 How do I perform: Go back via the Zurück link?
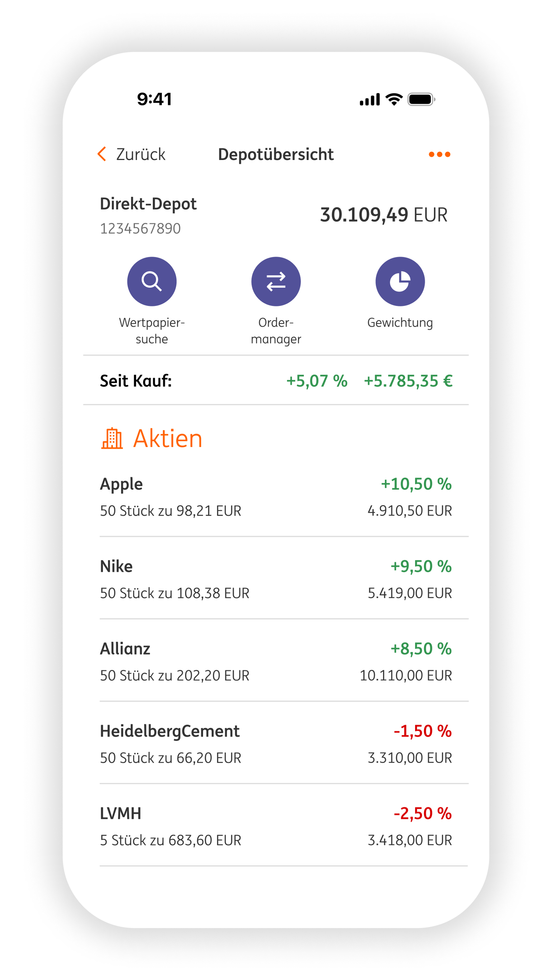click(x=140, y=154)
